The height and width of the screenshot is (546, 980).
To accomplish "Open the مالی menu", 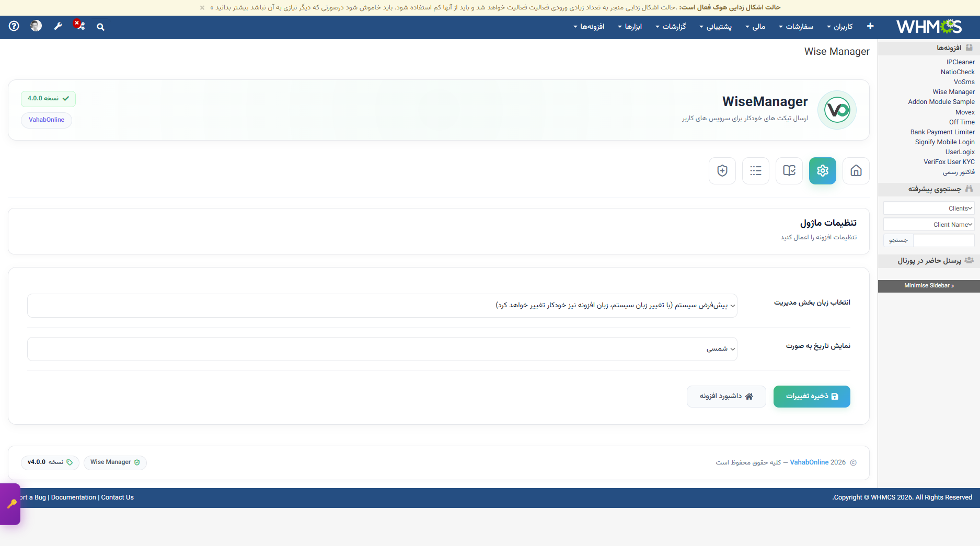I will [755, 27].
